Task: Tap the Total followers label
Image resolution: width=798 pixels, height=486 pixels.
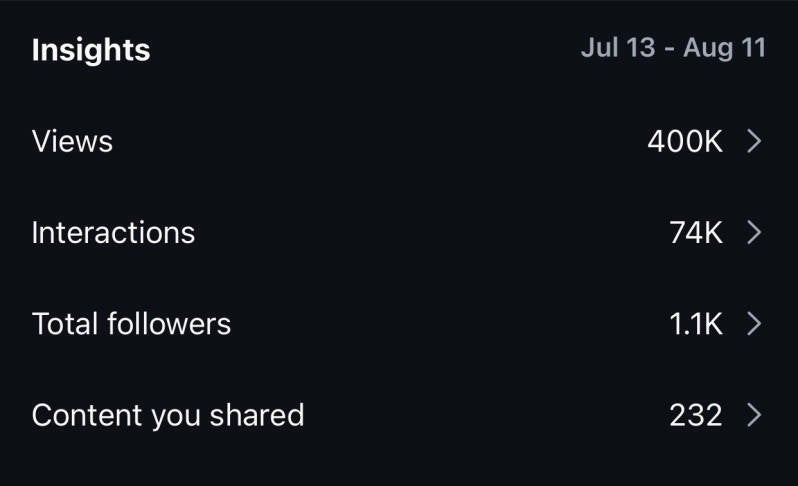Action: (131, 324)
